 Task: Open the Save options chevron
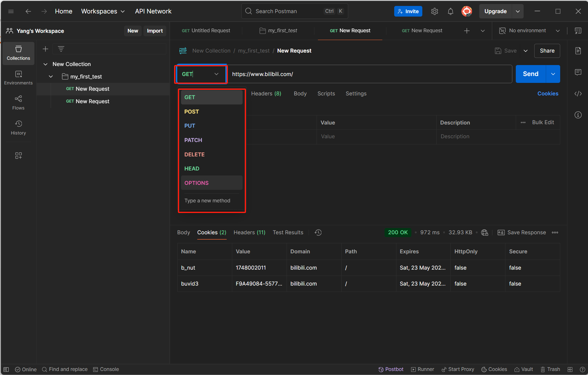525,51
